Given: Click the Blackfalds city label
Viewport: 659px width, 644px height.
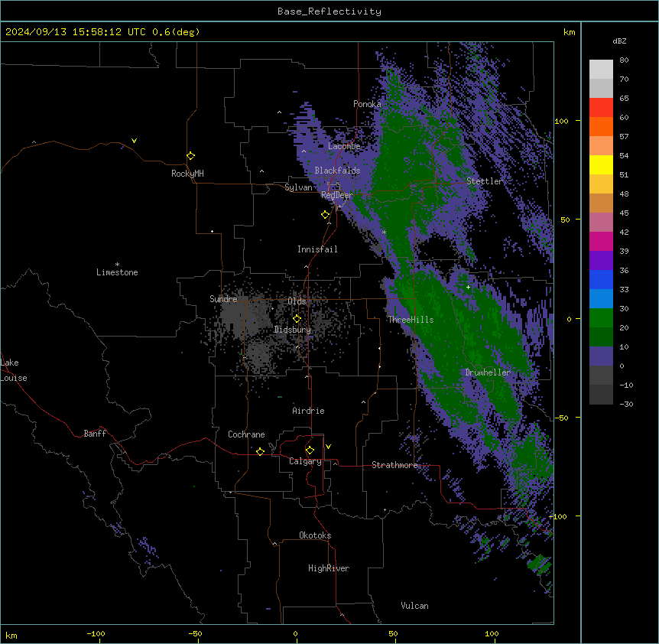Looking at the screenshot, I should pos(337,171).
